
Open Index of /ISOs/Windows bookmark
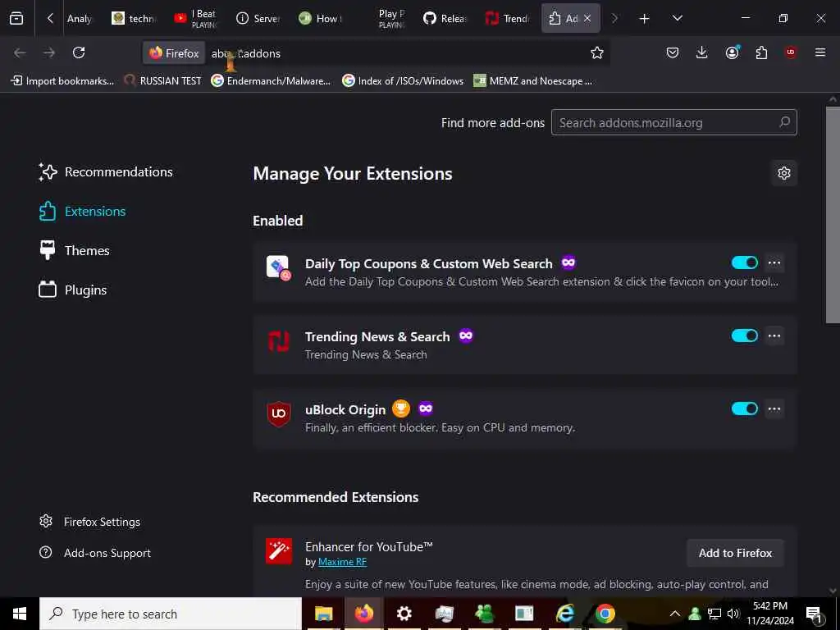[403, 81]
